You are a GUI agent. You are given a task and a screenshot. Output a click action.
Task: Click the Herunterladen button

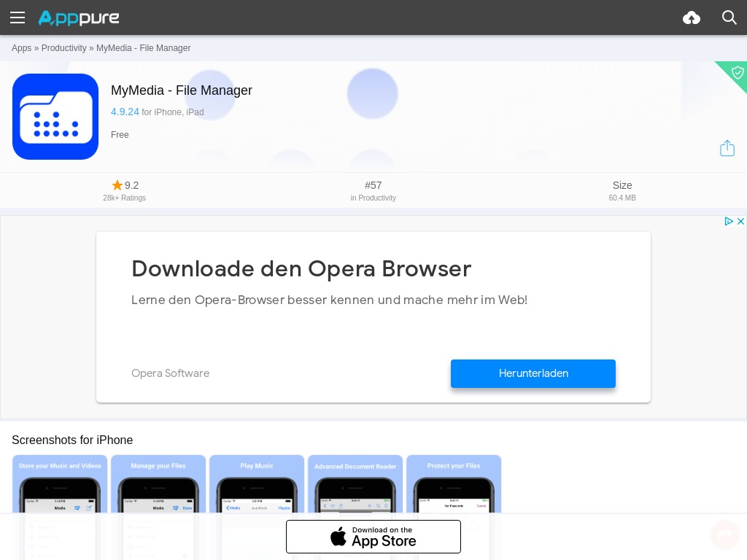[x=533, y=373]
